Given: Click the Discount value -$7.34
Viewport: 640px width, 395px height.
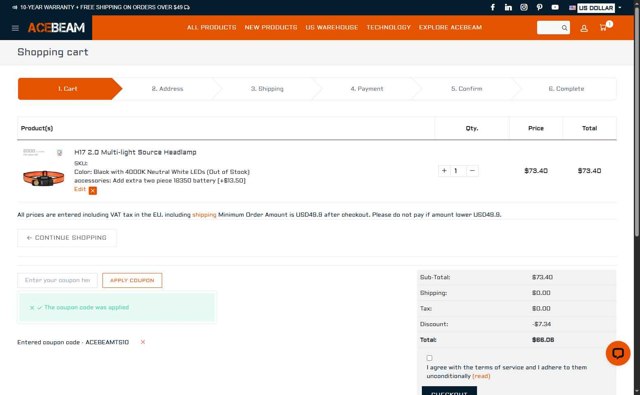Looking at the screenshot, I should (541, 324).
